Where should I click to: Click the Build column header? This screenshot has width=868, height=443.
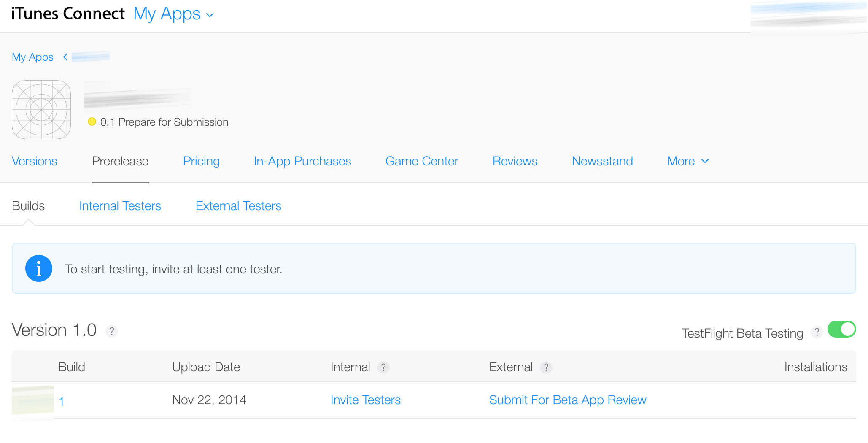click(x=72, y=367)
